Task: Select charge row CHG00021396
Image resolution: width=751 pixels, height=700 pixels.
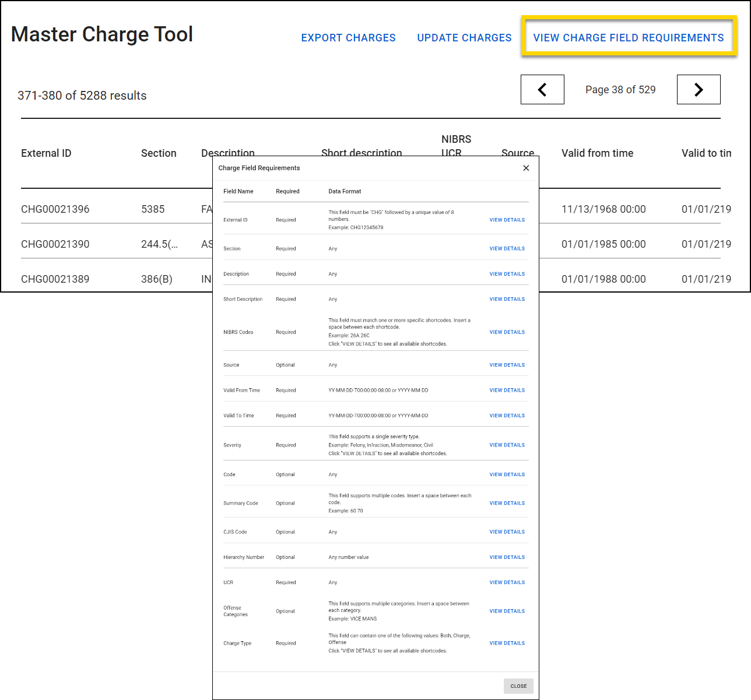Action: click(x=55, y=209)
